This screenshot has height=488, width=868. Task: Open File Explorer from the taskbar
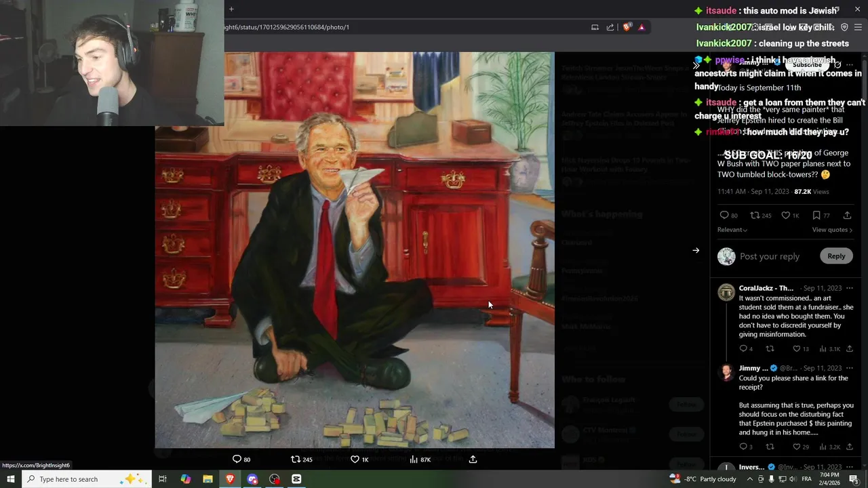point(208,479)
